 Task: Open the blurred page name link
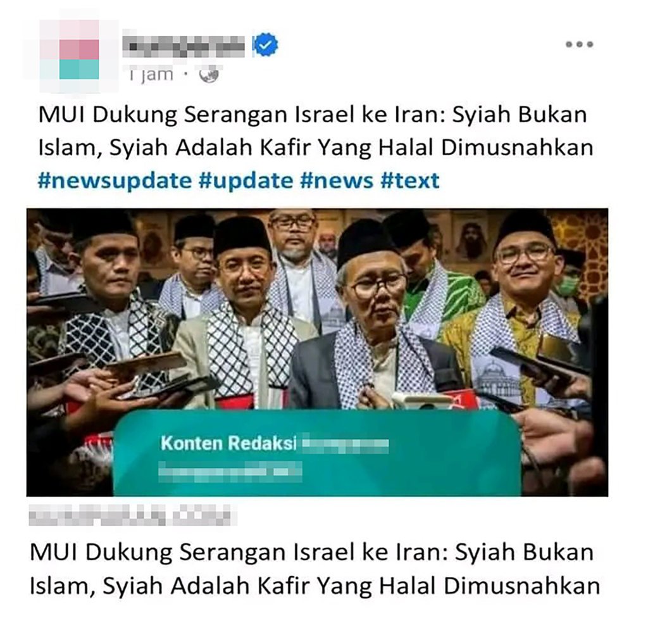point(184,46)
